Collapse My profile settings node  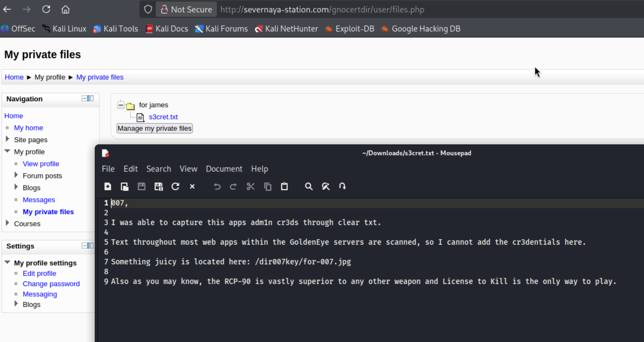pyautogui.click(x=7, y=263)
